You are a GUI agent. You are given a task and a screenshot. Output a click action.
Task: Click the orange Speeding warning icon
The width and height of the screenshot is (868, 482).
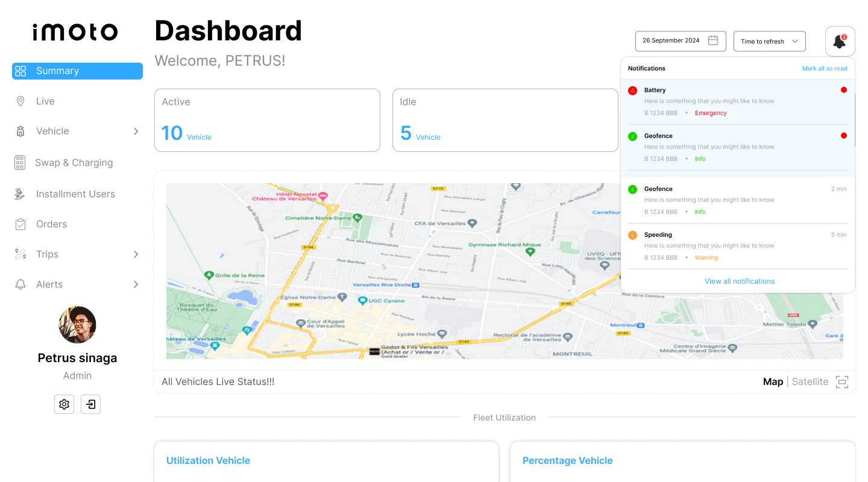632,235
